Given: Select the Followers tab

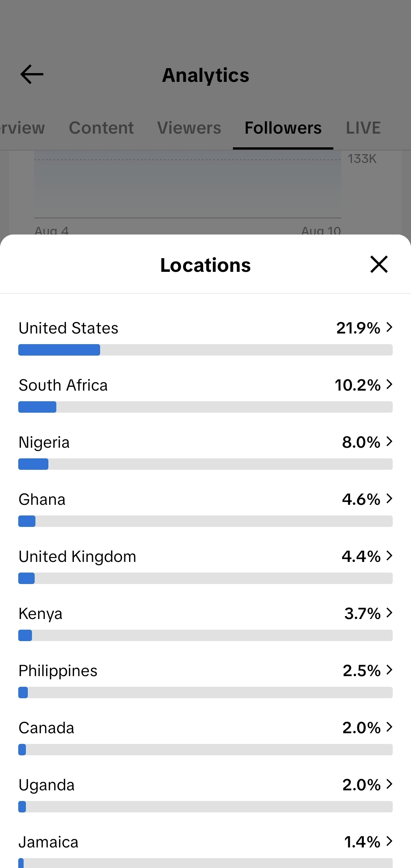Looking at the screenshot, I should (283, 128).
